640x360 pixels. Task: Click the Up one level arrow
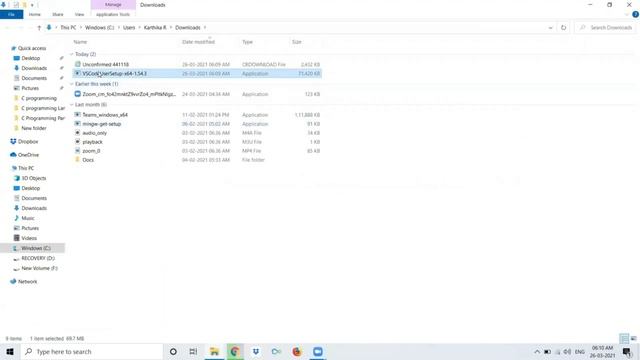point(39,27)
